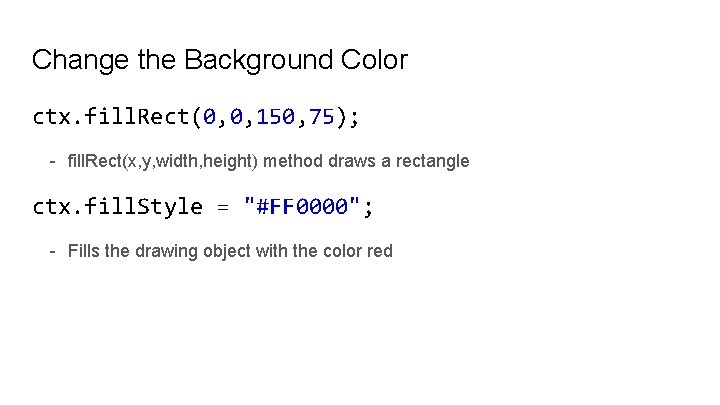The width and height of the screenshot is (720, 405).
Task: Click the 'Change the Background Color' slide title
Action: click(x=219, y=60)
